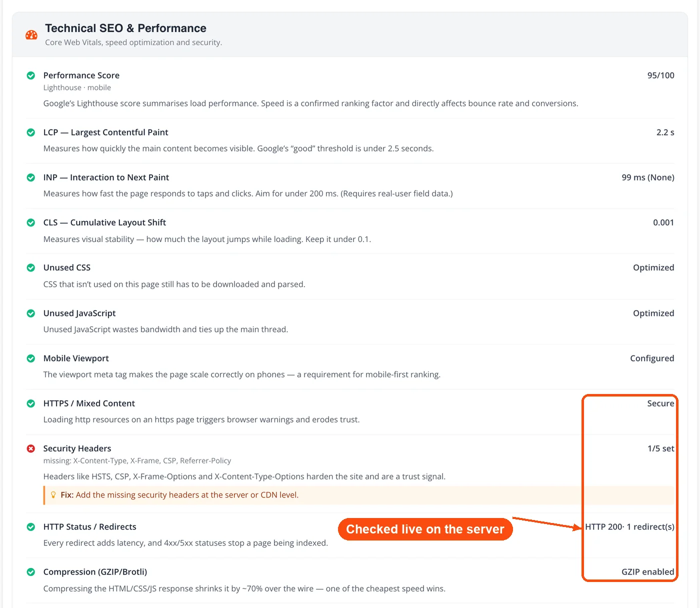Select the green check icon for INP
This screenshot has height=608, width=700.
pos(31,177)
